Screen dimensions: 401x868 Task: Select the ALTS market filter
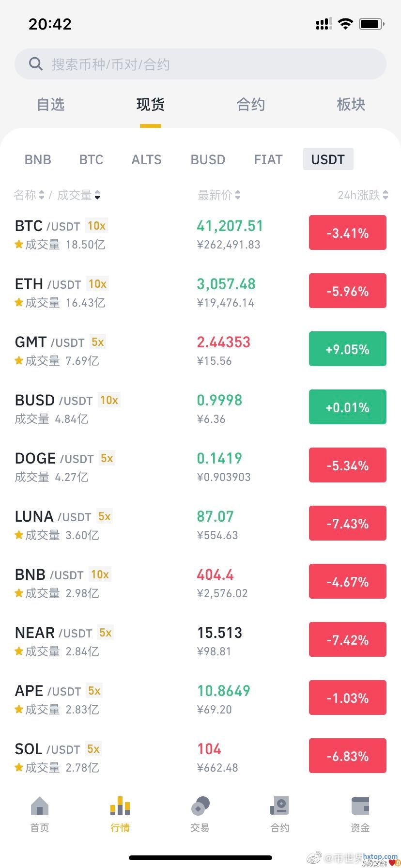[x=146, y=159]
